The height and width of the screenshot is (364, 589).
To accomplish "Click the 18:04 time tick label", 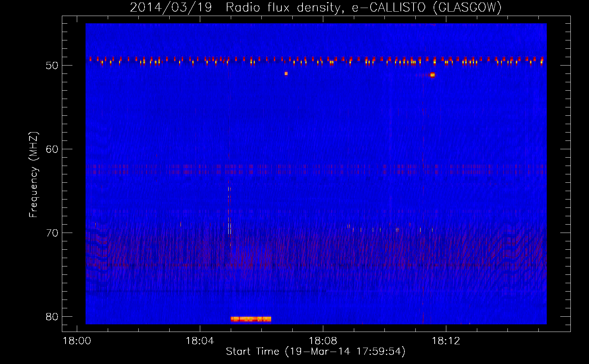I will pyautogui.click(x=200, y=341).
